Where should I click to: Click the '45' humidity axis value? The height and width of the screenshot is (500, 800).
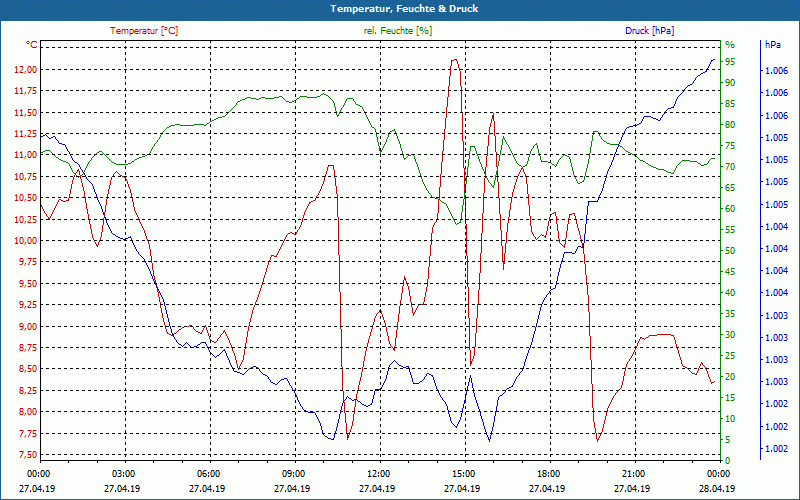tap(730, 272)
